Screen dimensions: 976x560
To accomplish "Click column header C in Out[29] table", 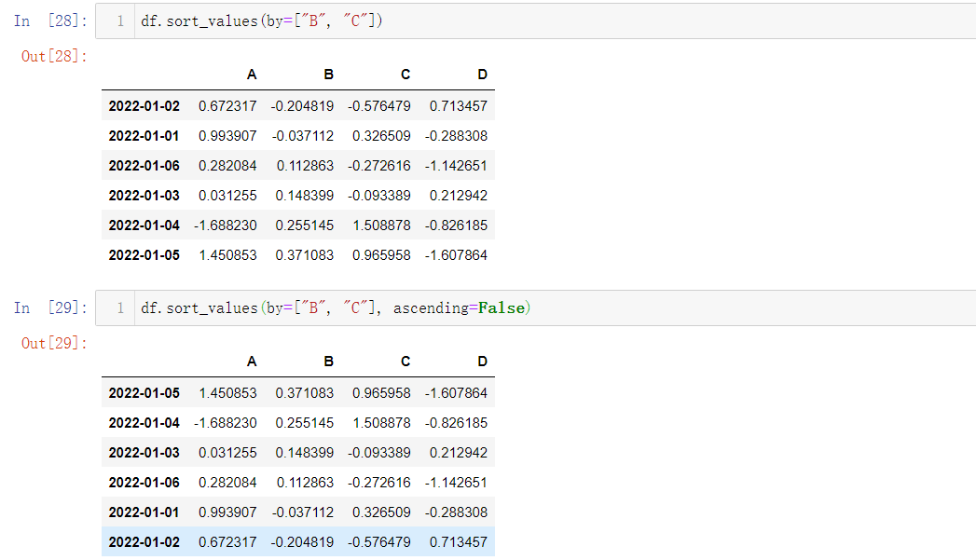I will pyautogui.click(x=406, y=362).
